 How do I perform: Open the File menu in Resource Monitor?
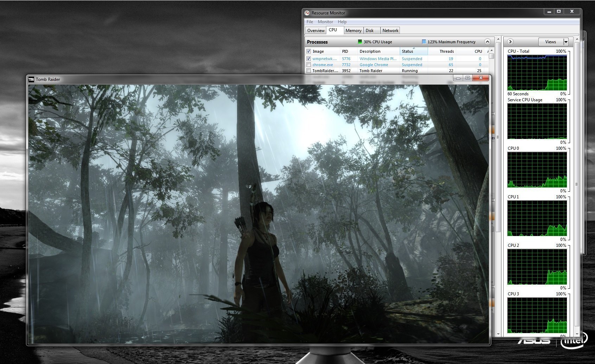[310, 22]
